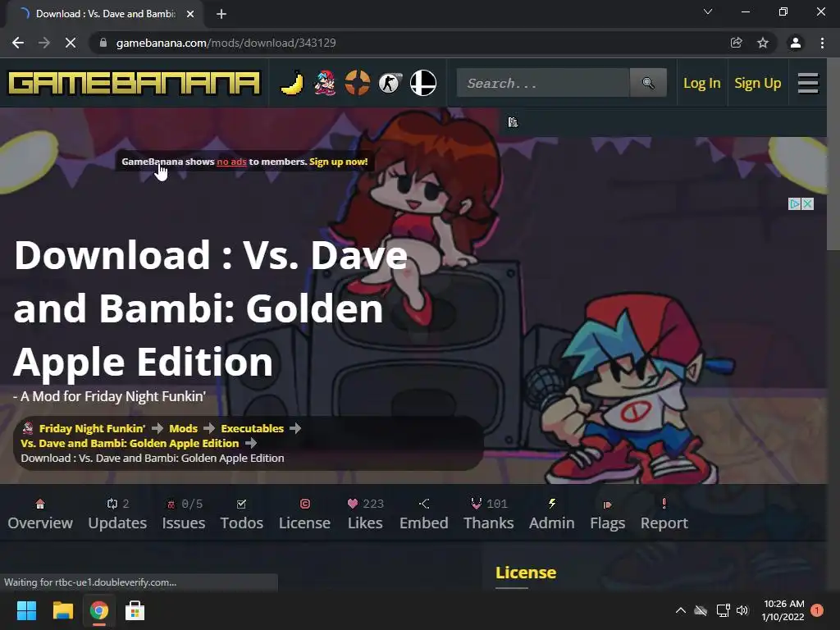Open Executables breadcrumb link

[253, 428]
